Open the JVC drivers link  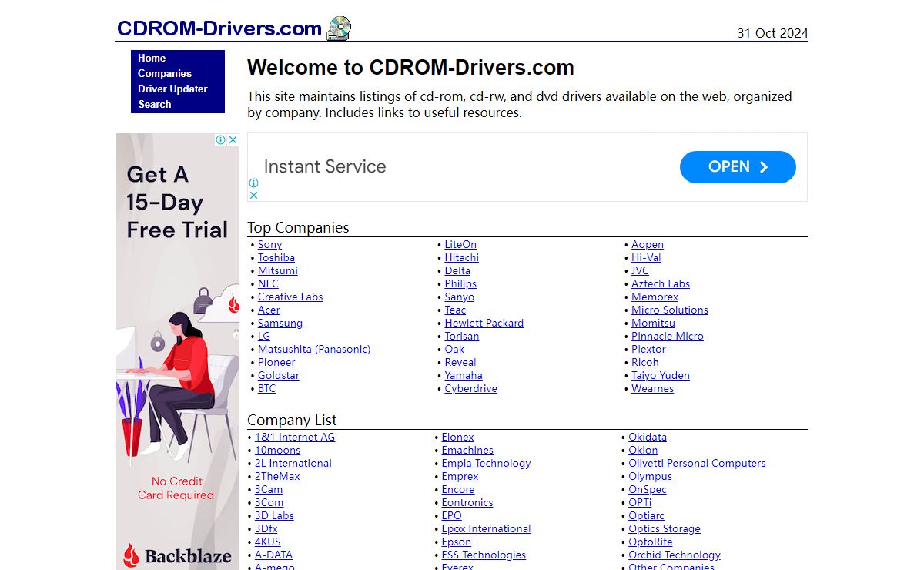[640, 270]
